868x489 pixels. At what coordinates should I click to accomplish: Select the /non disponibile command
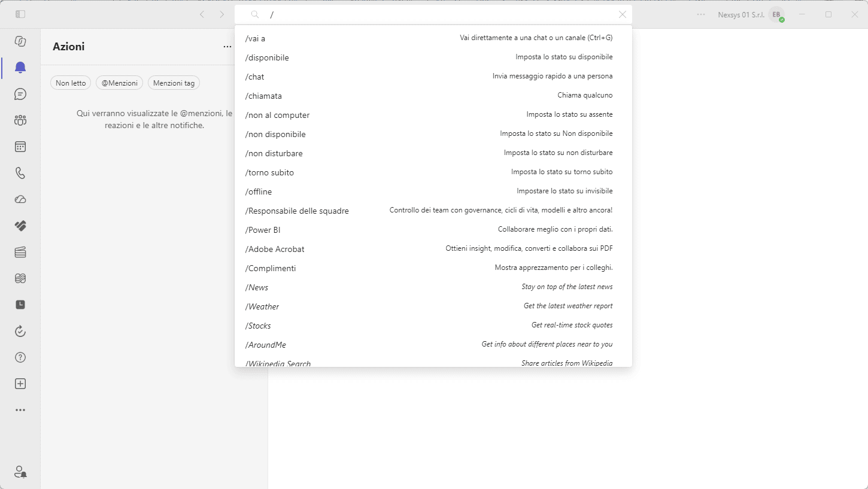(433, 134)
